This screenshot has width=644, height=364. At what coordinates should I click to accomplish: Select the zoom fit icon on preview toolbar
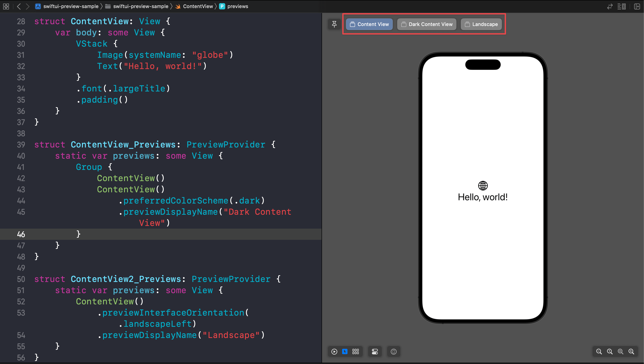point(621,351)
